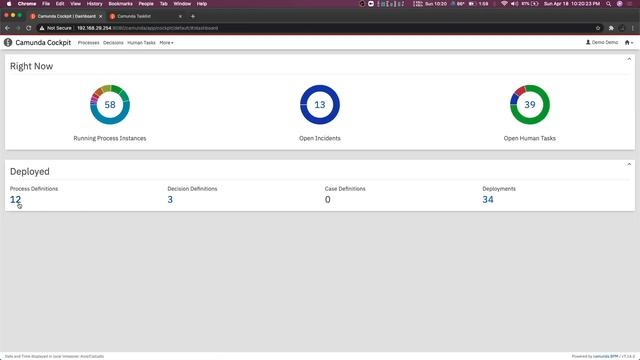
Task: Open the Chrome three-dot menu
Action: 633,28
